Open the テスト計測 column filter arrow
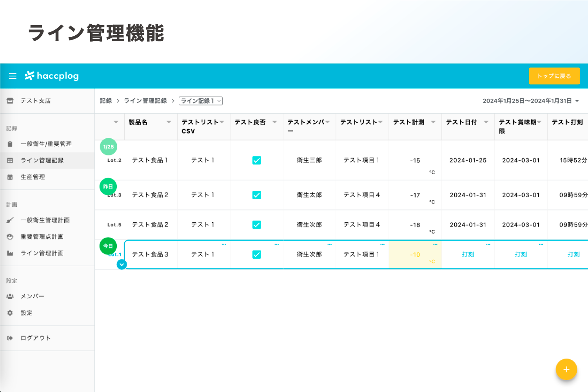The width and height of the screenshot is (588, 392). [433, 122]
